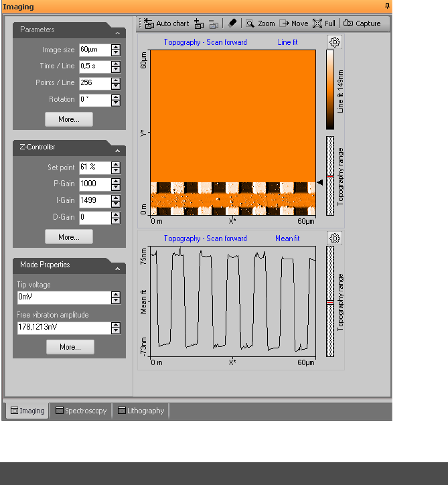This screenshot has height=485, width=448.
Task: Activate the Move tool
Action: [x=294, y=23]
